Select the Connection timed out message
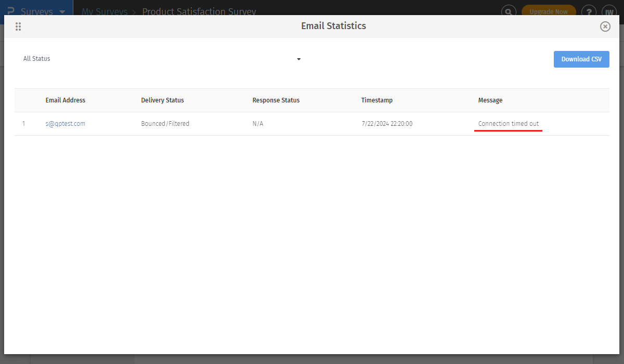 tap(509, 124)
